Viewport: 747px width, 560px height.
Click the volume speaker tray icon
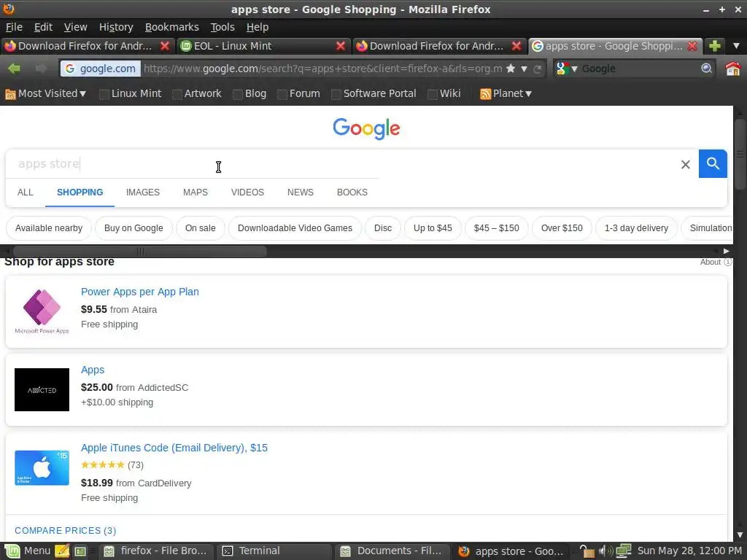tap(605, 551)
